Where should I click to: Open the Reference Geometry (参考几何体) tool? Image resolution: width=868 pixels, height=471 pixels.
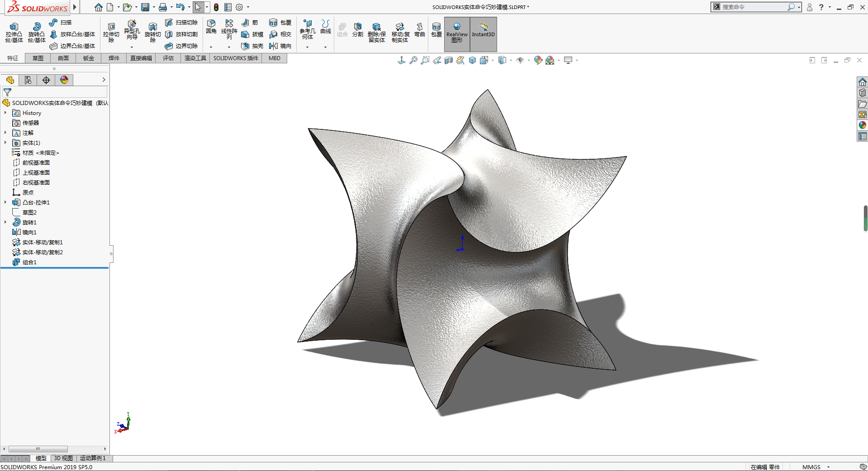click(x=308, y=29)
